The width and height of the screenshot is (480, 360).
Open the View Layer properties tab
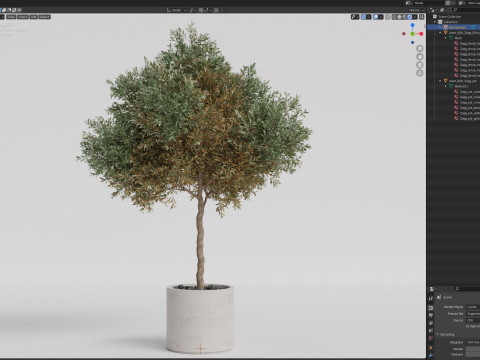point(431,323)
